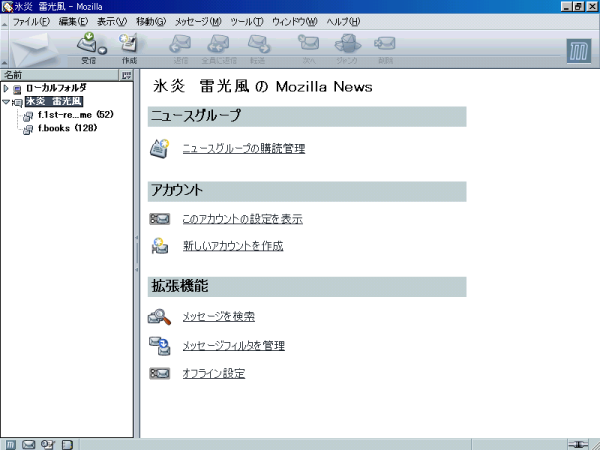
Task: Collapse the 氷炎 雷光風 account node
Action: 6,102
